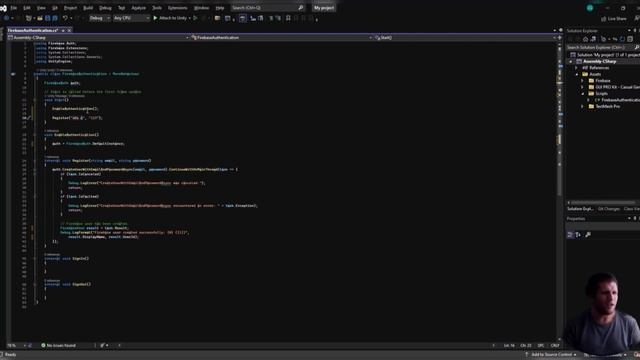Click the highlighted toolbar icon right of Attach
Image resolution: width=640 pixels, height=360 pixels.
[x=242, y=18]
